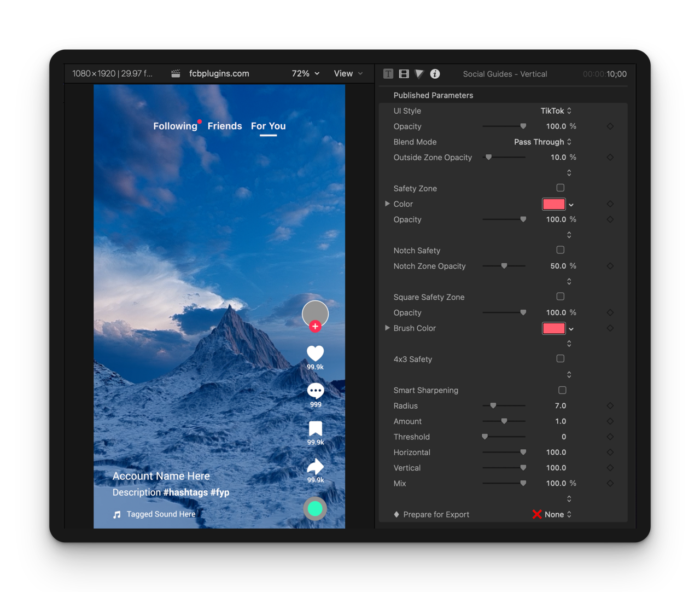
Task: Click the red X icon by Prepare for Export
Action: pyautogui.click(x=537, y=514)
